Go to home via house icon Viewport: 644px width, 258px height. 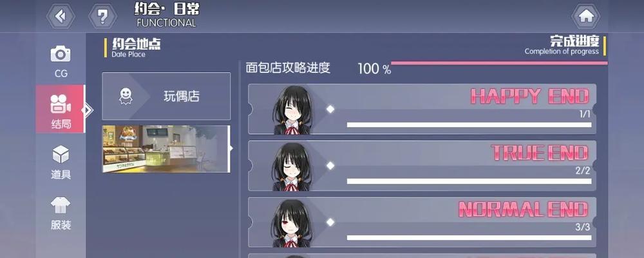(586, 16)
